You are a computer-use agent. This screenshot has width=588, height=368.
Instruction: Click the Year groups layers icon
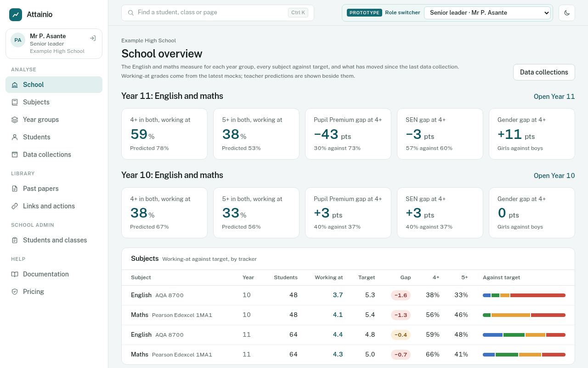(x=15, y=120)
